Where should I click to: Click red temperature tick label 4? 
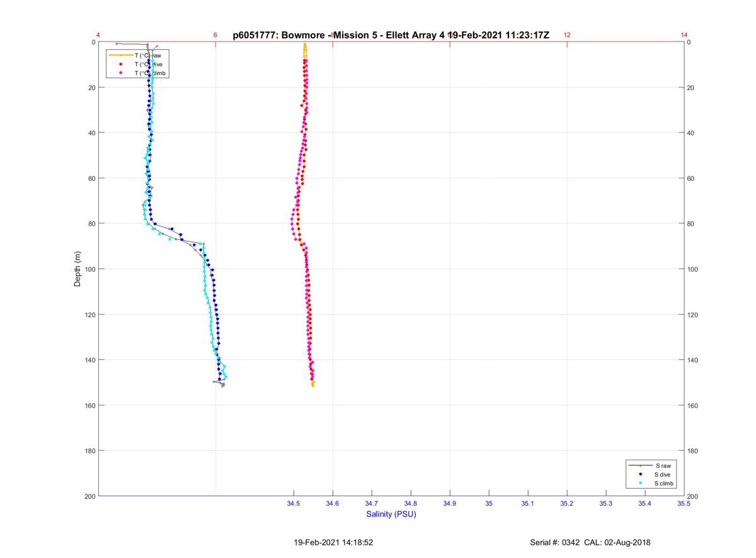tap(98, 35)
